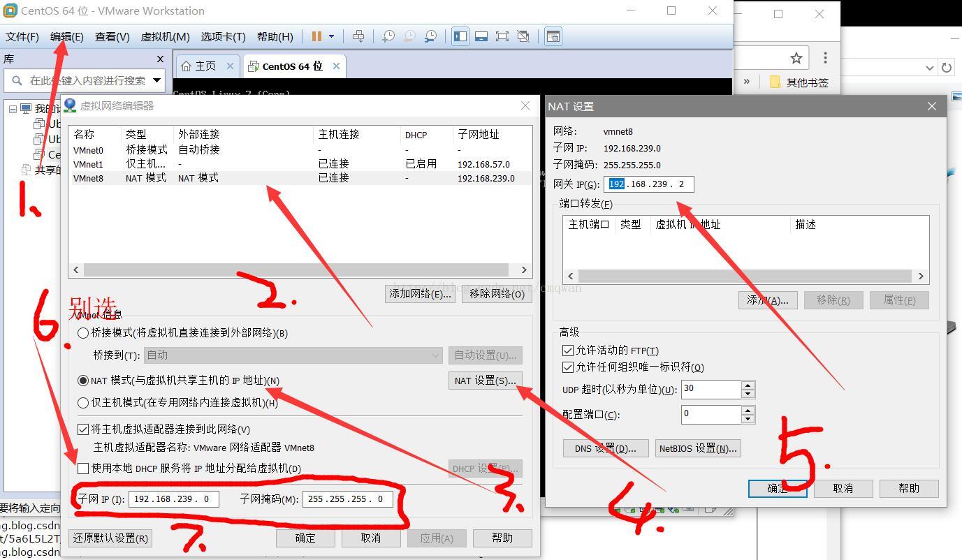Toggle the library panel toolbar icon
Screen dimensions: 962x560
point(460,36)
